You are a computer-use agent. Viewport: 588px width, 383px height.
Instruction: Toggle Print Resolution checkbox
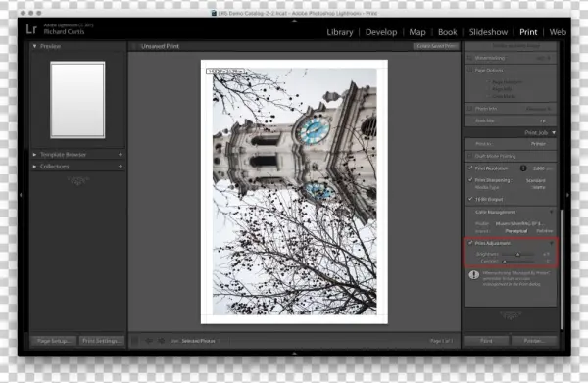click(x=470, y=168)
